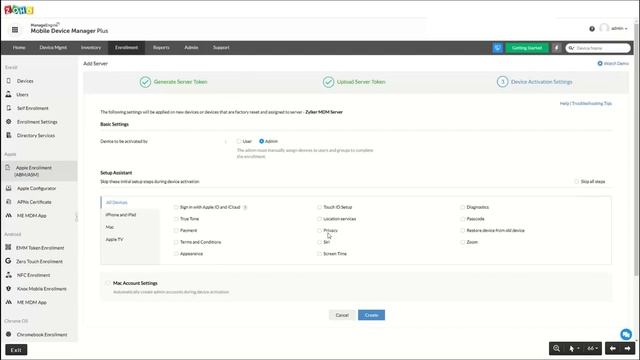This screenshot has height=360, width=640.
Task: Click the Knox Mobile Enrollment shield icon
Action: click(x=9, y=289)
